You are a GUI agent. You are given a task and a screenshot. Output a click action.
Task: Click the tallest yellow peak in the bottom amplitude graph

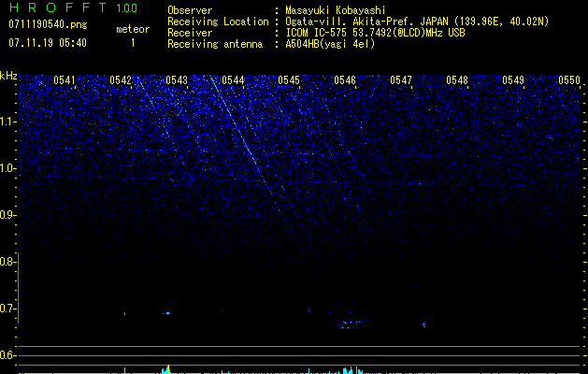click(x=169, y=368)
